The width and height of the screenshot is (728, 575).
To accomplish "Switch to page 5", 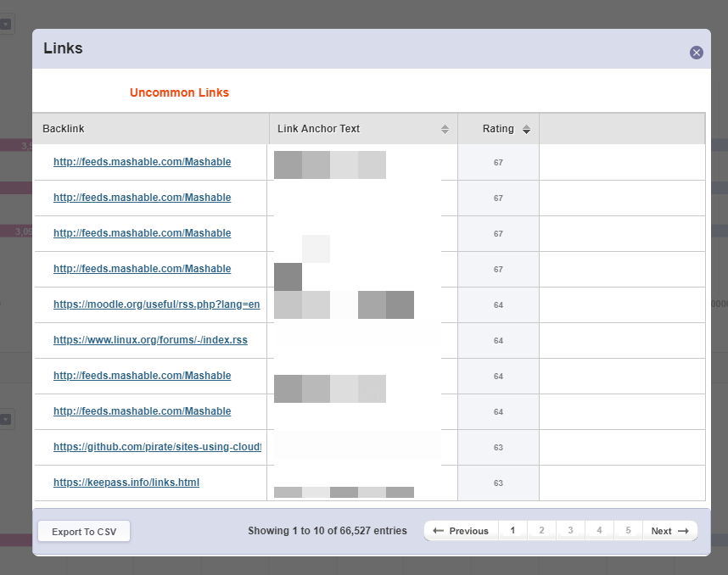I will click(628, 531).
